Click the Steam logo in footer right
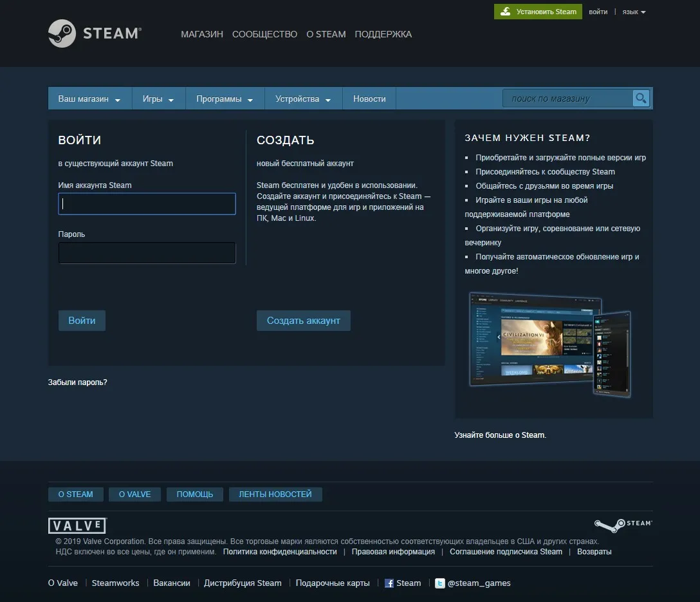Screen dimensions: 700x602 [623, 525]
